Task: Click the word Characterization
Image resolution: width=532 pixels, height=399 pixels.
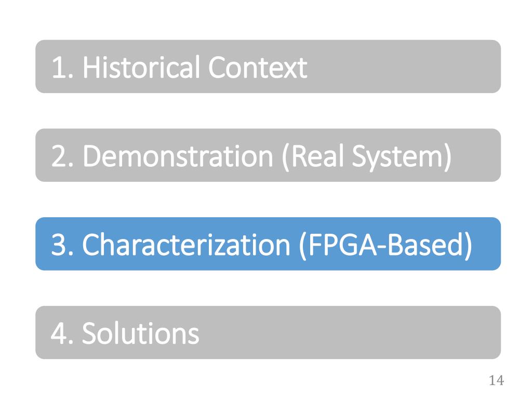Action: point(187,244)
